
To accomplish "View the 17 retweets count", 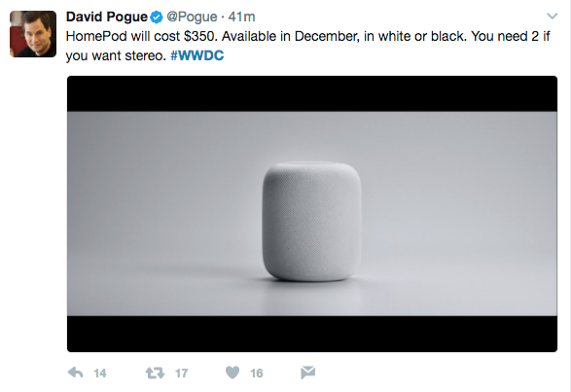I will (x=181, y=374).
